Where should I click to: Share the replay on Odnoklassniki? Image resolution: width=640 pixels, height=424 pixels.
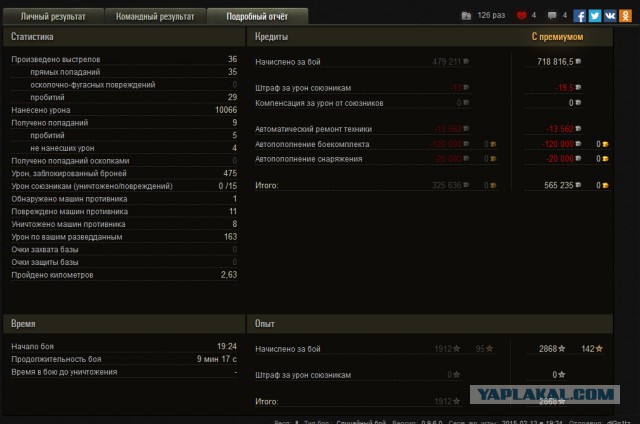tap(625, 16)
